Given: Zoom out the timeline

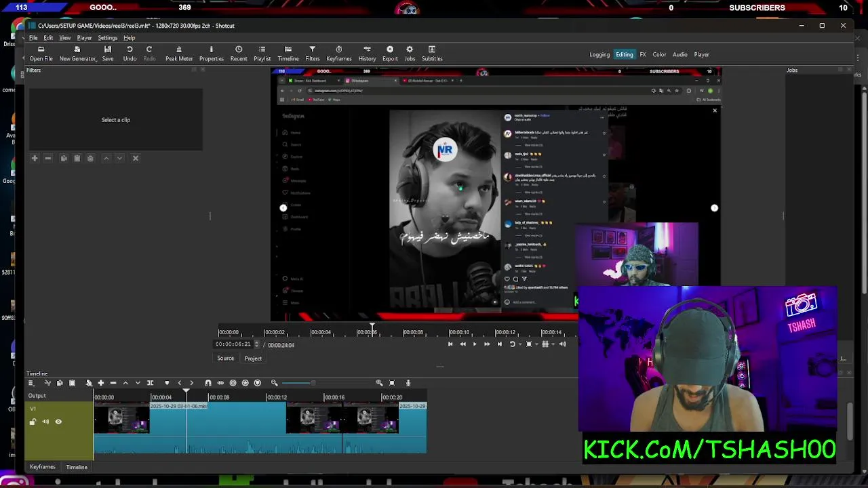Looking at the screenshot, I should 275,383.
